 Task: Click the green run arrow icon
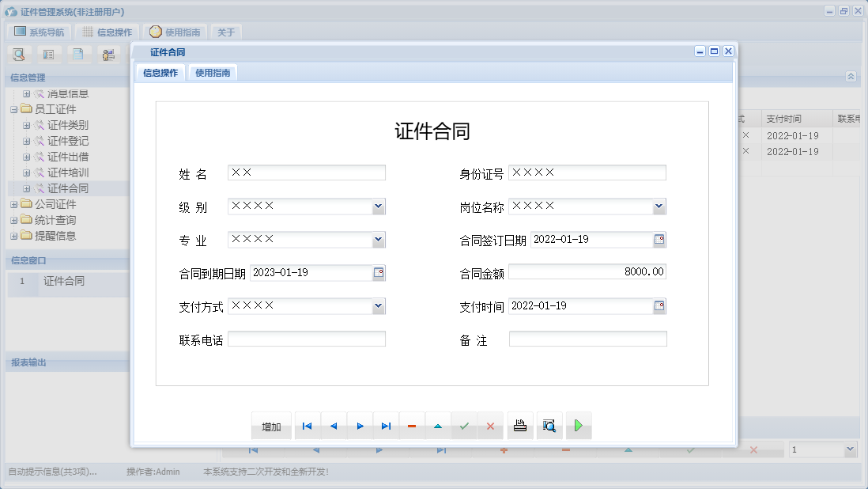tap(578, 426)
